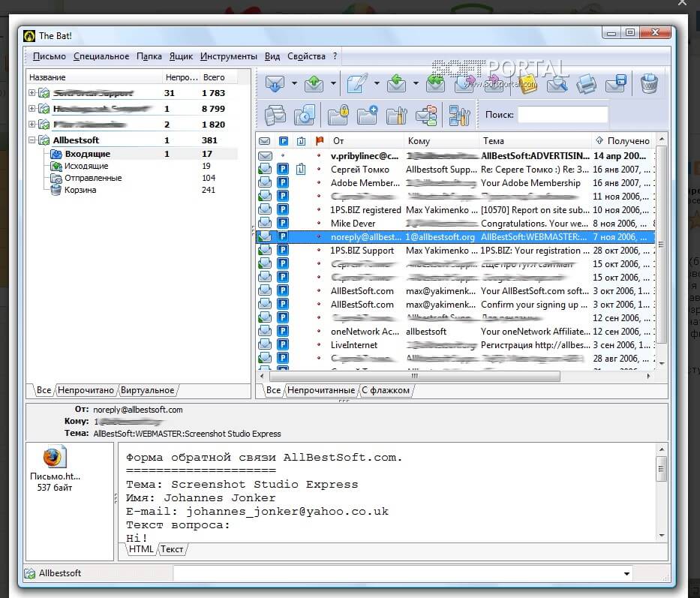Viewport: 700px width, 598px height.
Task: Open the Инструменты menu
Action: (229, 56)
